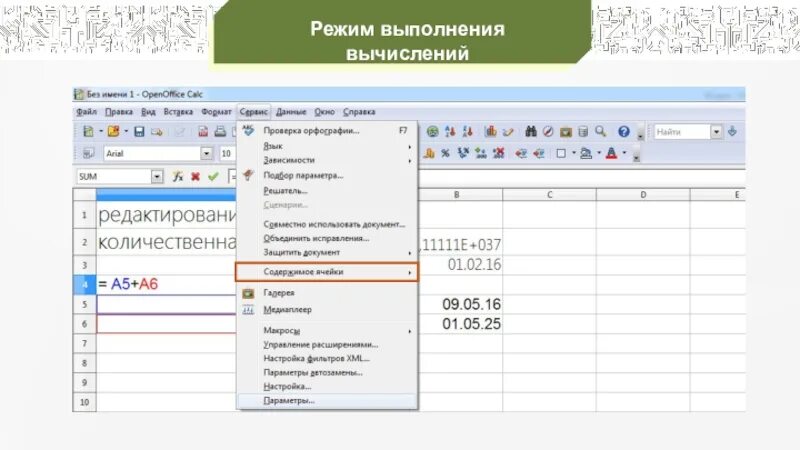
Task: Click the Gallery icon in the toolbar
Action: pos(565,132)
